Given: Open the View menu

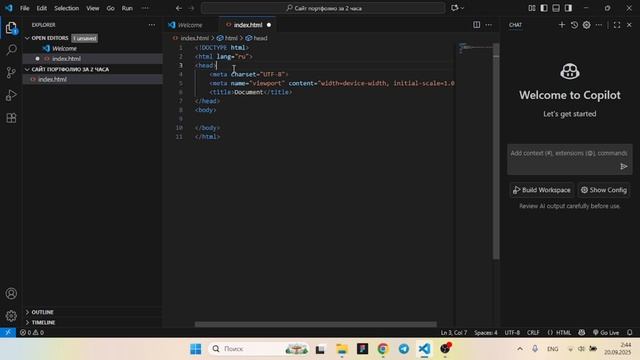Looking at the screenshot, I should (x=93, y=8).
